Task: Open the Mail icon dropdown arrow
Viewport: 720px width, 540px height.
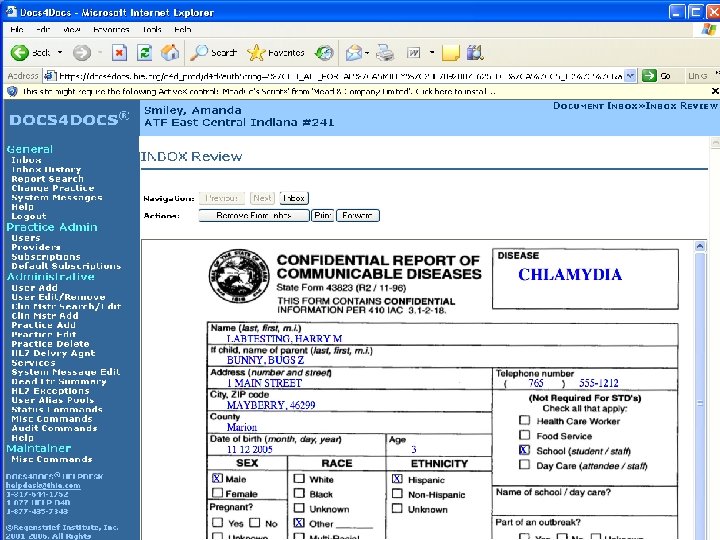Action: coord(367,53)
